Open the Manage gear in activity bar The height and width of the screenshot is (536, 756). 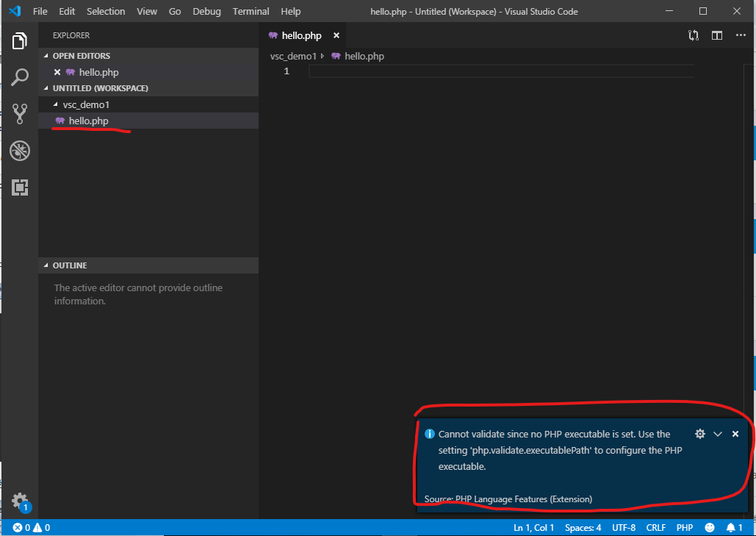tap(21, 501)
